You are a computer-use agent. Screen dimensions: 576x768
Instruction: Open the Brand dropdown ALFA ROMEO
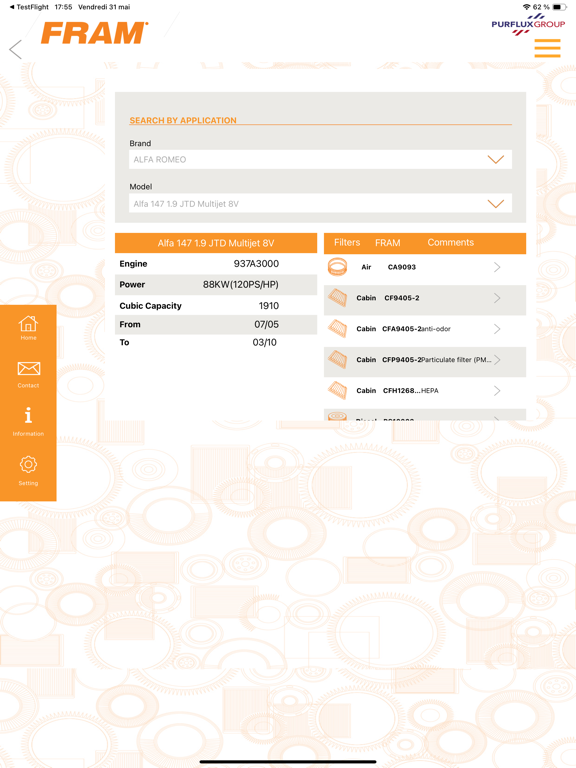pos(320,160)
